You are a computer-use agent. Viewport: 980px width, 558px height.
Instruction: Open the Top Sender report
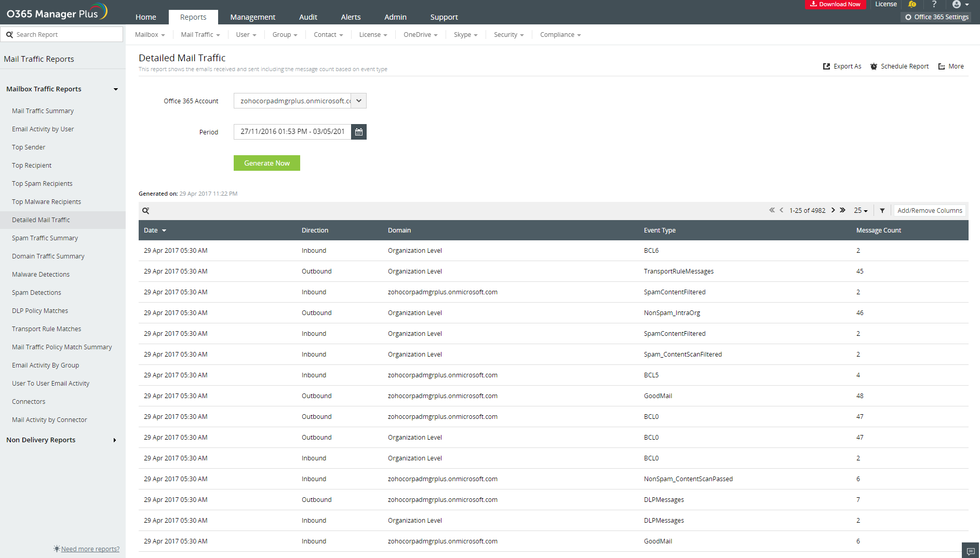(x=29, y=147)
